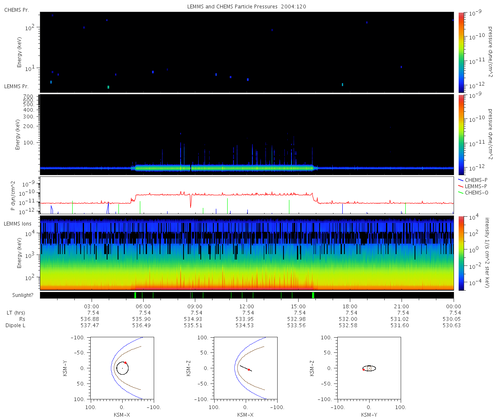
Task: Click the CHEMS Pr. panel label
Action: [x=16, y=10]
